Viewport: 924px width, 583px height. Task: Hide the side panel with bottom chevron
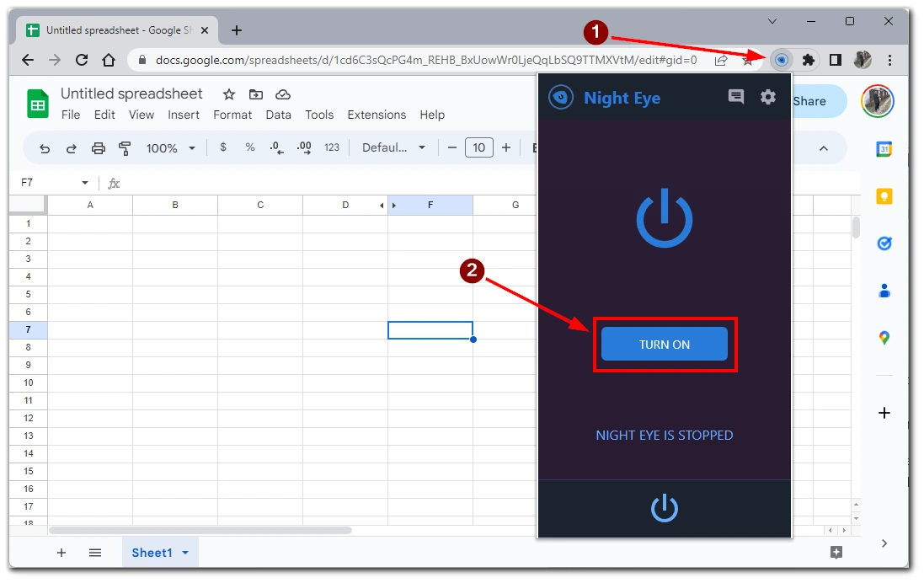pos(884,543)
